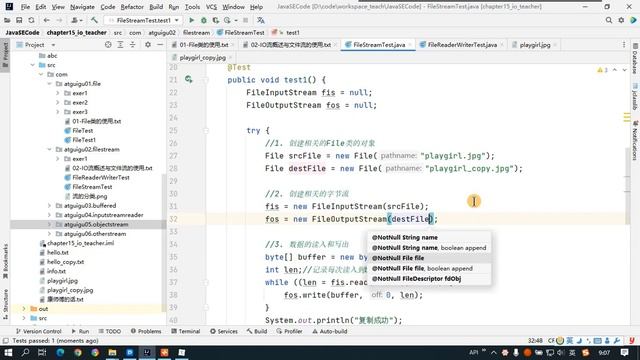Click the editor vertical scrollbar
This screenshot has height=360, width=640.
click(627, 169)
